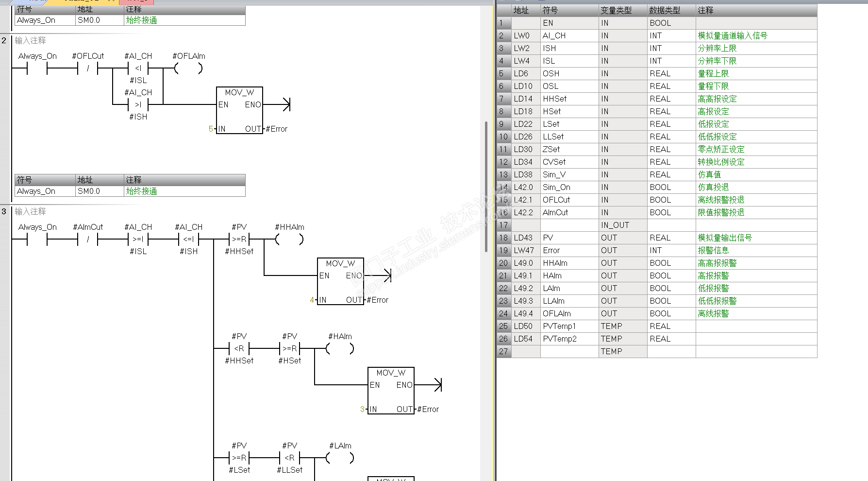868x481 pixels.
Task: Select the #HHAlm output coil
Action: tap(289, 240)
